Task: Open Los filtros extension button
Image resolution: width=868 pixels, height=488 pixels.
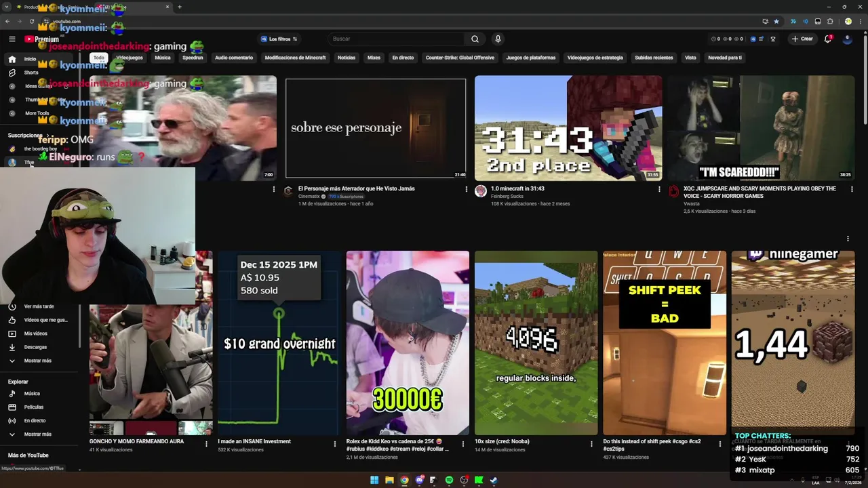Action: [x=279, y=39]
